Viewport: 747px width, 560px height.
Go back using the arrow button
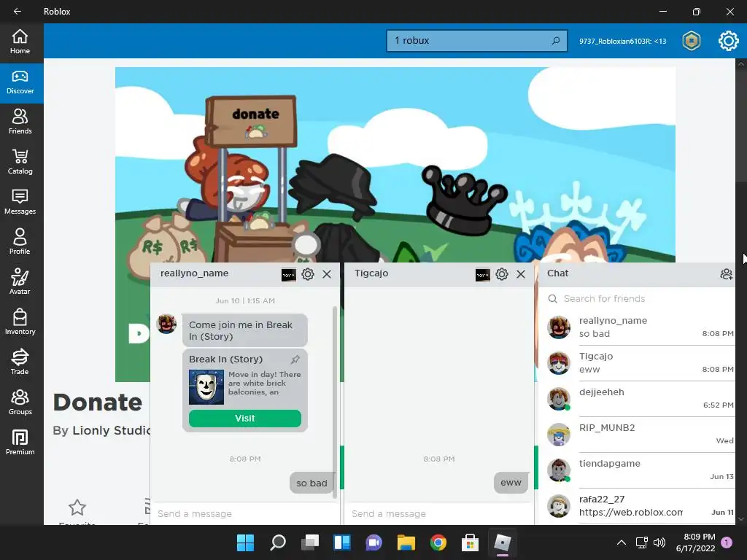point(18,12)
